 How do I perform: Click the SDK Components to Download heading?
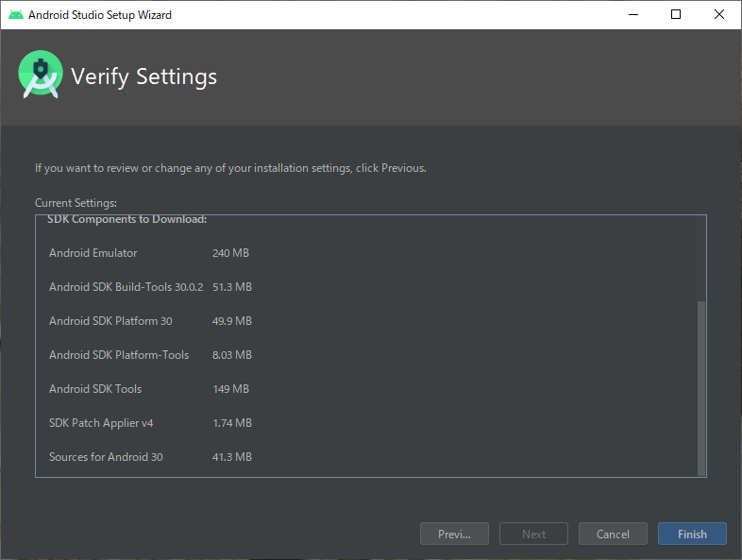coord(126,220)
